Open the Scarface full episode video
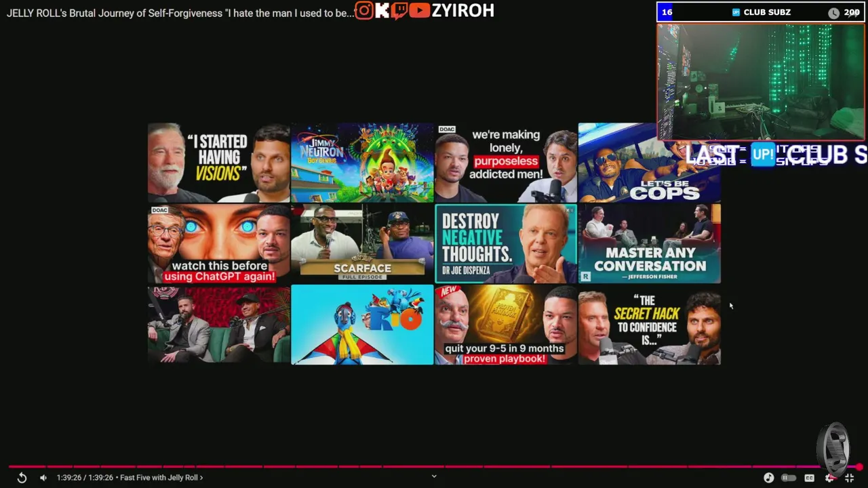The width and height of the screenshot is (868, 488). coord(362,243)
